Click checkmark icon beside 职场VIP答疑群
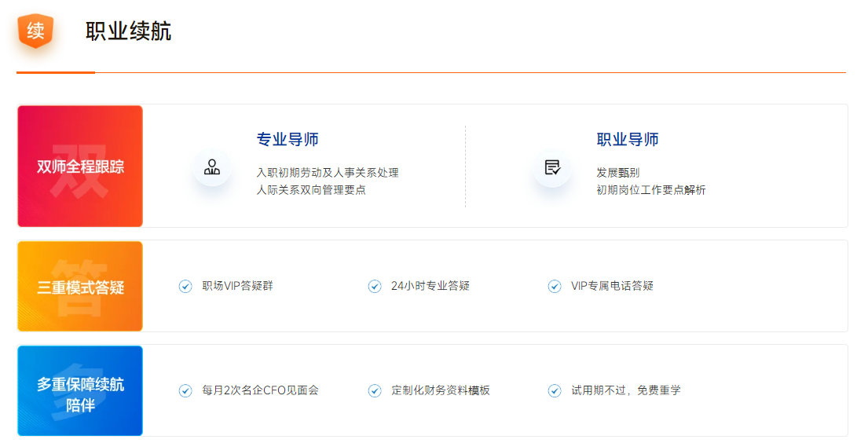This screenshot has width=868, height=443. [185, 286]
